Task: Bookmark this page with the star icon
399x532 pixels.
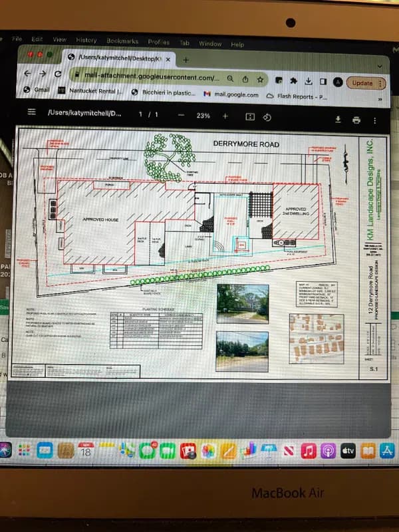Action: point(261,78)
